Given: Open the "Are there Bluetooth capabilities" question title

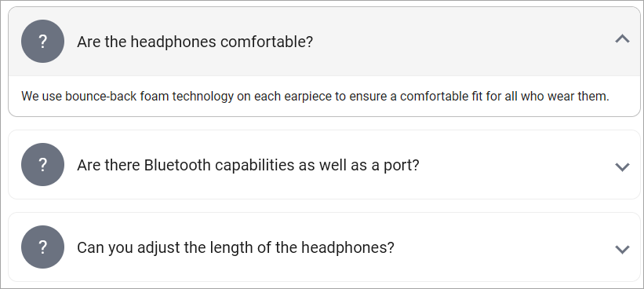Looking at the screenshot, I should tap(248, 165).
